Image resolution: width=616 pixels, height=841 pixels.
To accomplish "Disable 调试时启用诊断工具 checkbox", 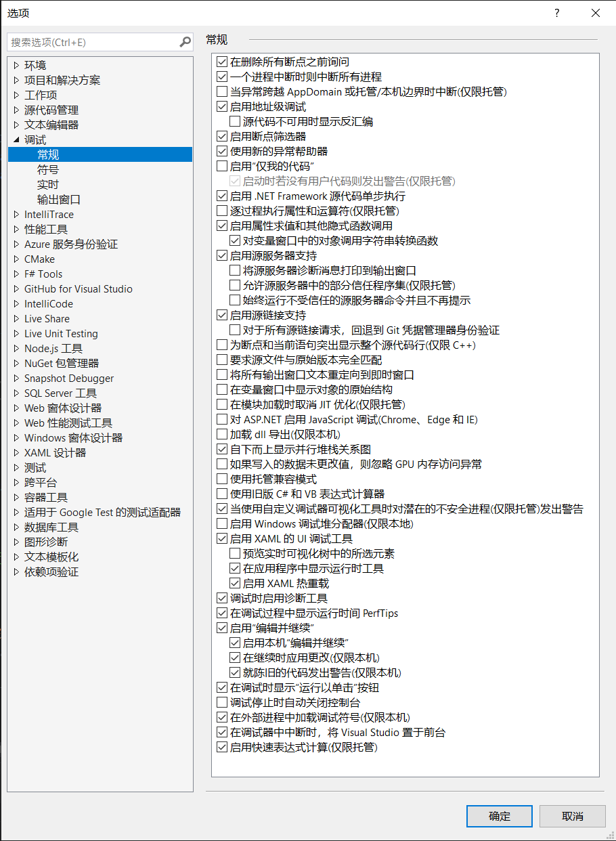I will point(221,598).
